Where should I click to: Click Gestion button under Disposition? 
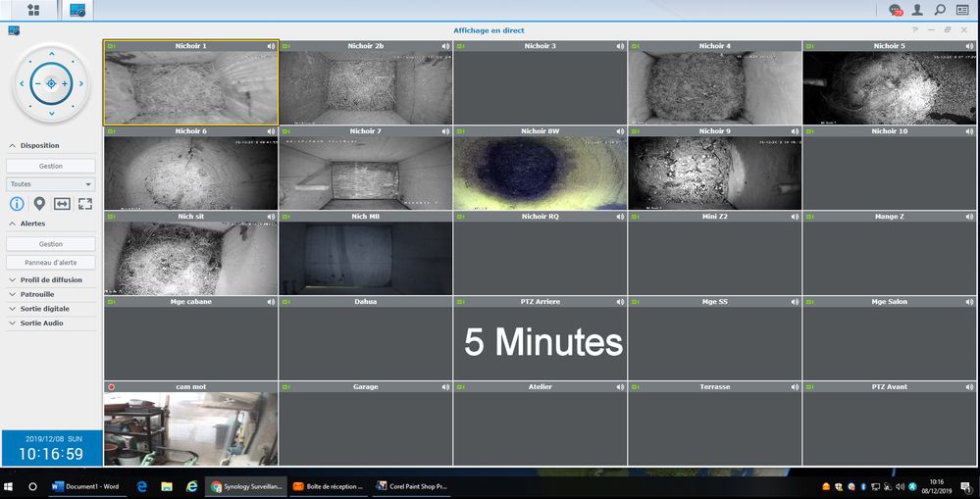pyautogui.click(x=51, y=166)
